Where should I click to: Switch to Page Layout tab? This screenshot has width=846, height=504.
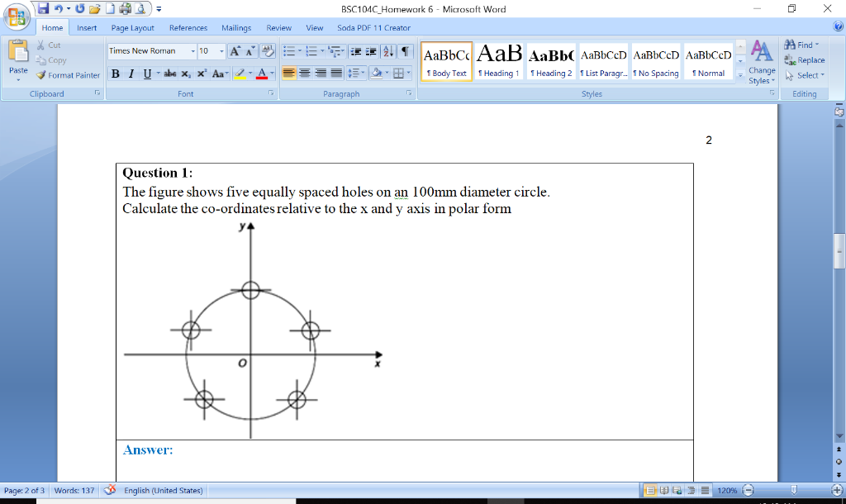click(133, 27)
